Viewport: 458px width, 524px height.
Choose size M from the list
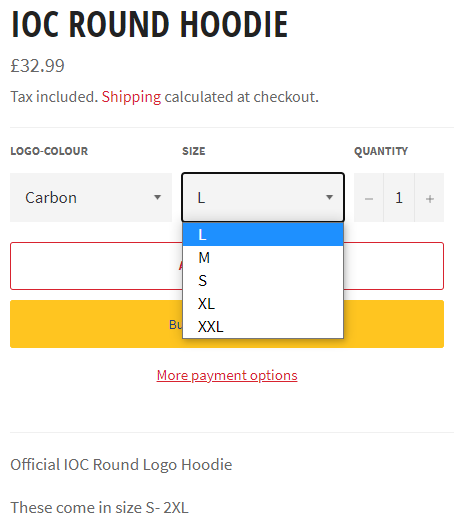(x=263, y=258)
